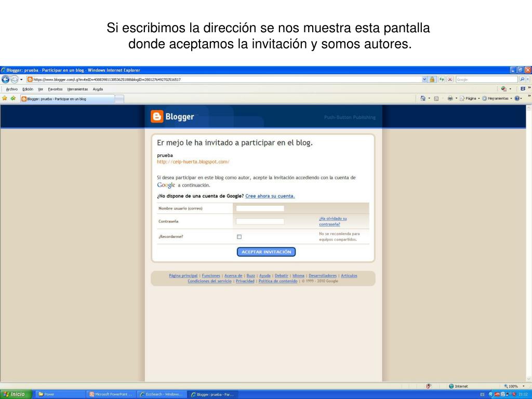Open the search provider dropdown arrow
The width and height of the screenshot is (532, 399).
click(x=528, y=79)
